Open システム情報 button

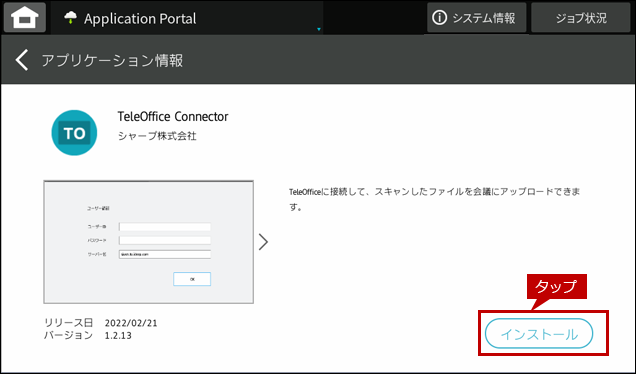coord(477,18)
